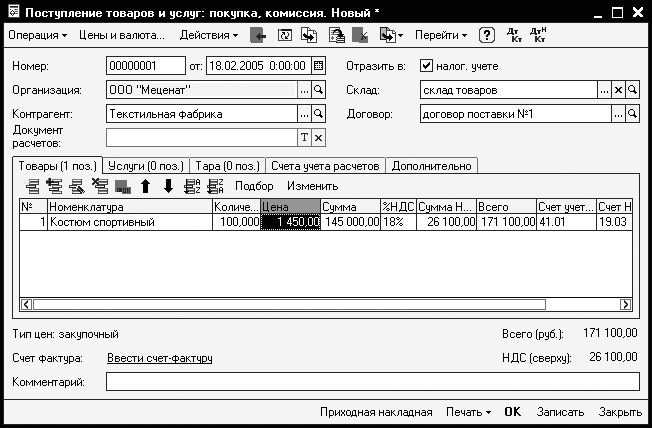Click the %НДС cell 18%
The image size is (652, 428).
click(x=398, y=222)
